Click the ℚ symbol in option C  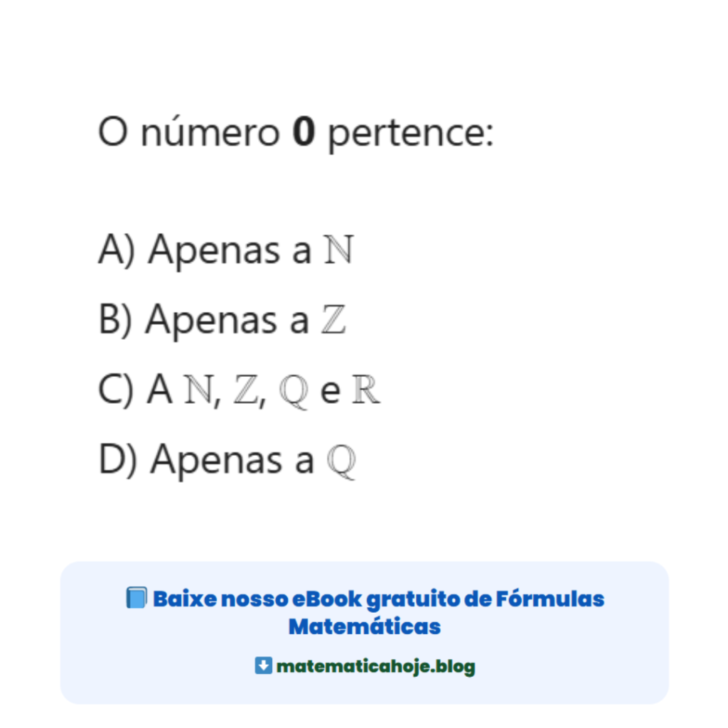[x=294, y=392]
